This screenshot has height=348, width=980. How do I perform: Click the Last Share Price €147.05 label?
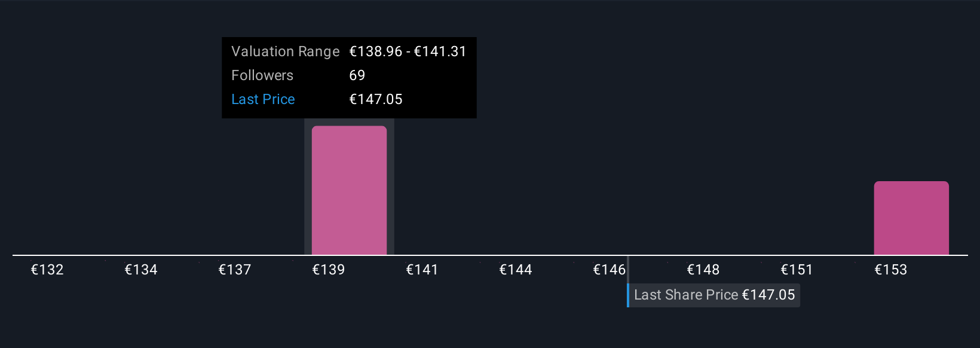[x=713, y=295]
